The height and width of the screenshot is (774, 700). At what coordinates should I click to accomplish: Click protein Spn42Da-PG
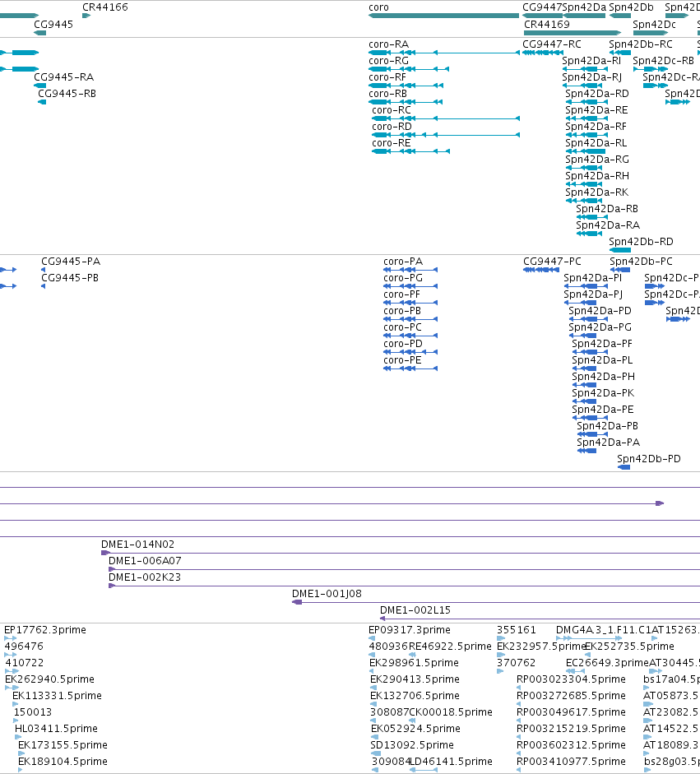point(600,327)
